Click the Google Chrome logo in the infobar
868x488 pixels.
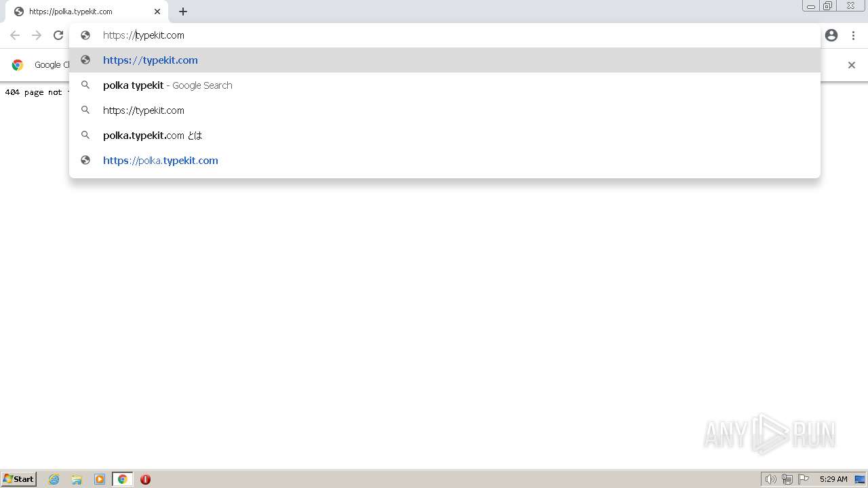[18, 65]
